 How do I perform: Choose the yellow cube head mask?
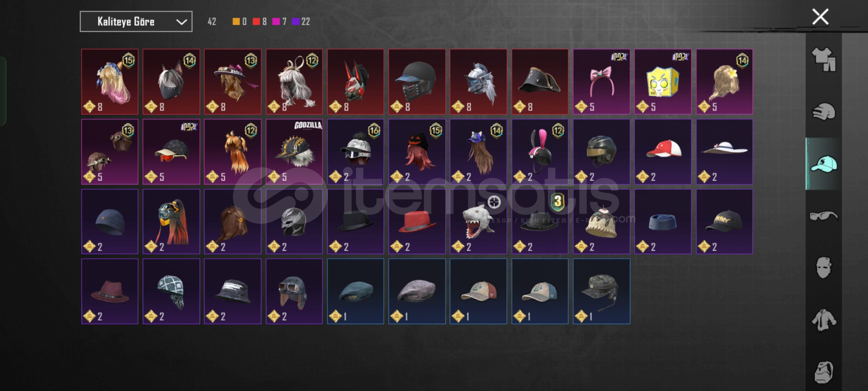[x=663, y=82]
